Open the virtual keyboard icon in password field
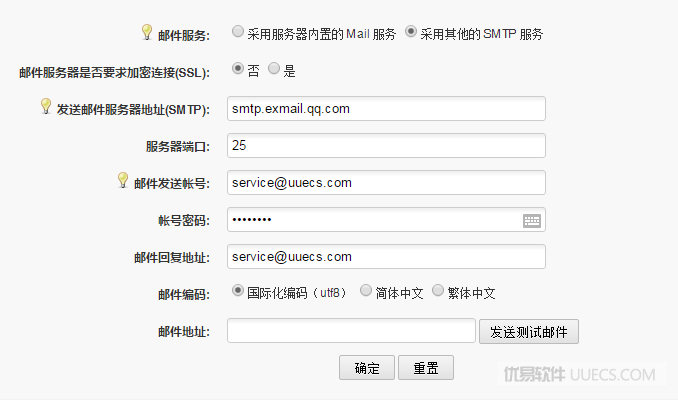The width and height of the screenshot is (678, 400). 531,221
